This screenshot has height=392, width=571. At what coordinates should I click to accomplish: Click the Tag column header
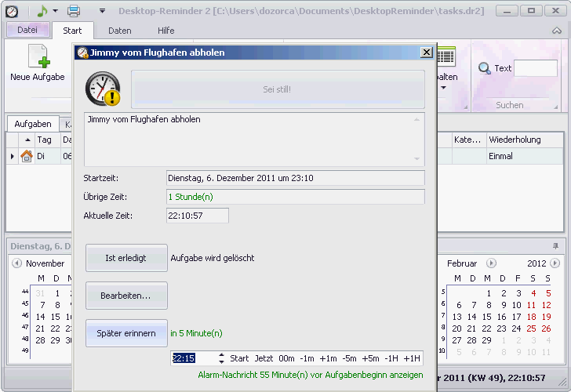(x=48, y=140)
